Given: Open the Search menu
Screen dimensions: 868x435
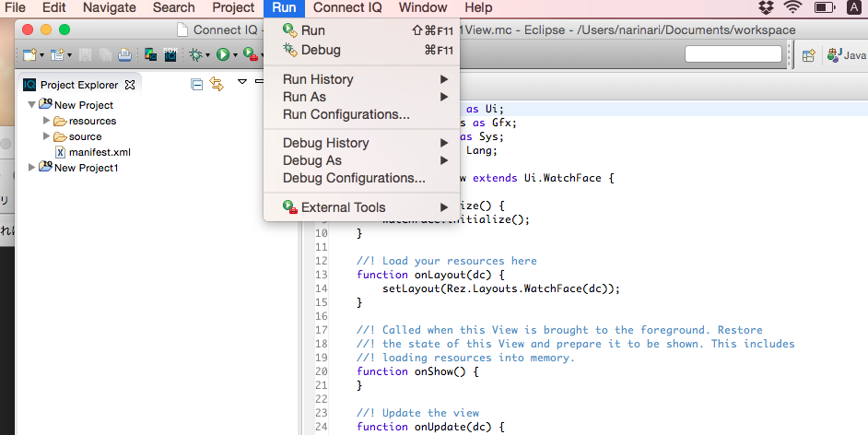Looking at the screenshot, I should [174, 7].
